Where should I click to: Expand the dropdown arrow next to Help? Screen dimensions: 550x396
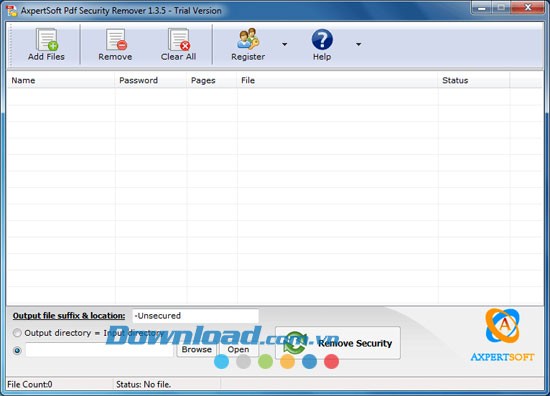[358, 44]
